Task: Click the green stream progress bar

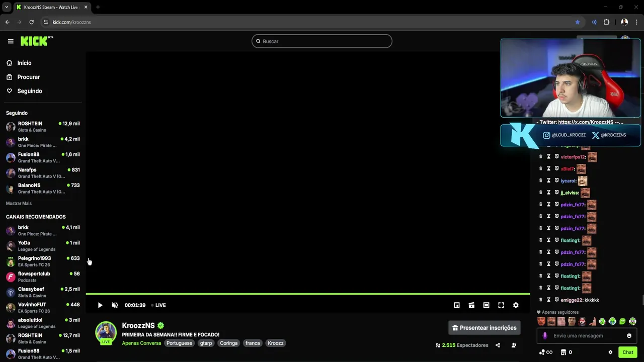Action: (307, 294)
